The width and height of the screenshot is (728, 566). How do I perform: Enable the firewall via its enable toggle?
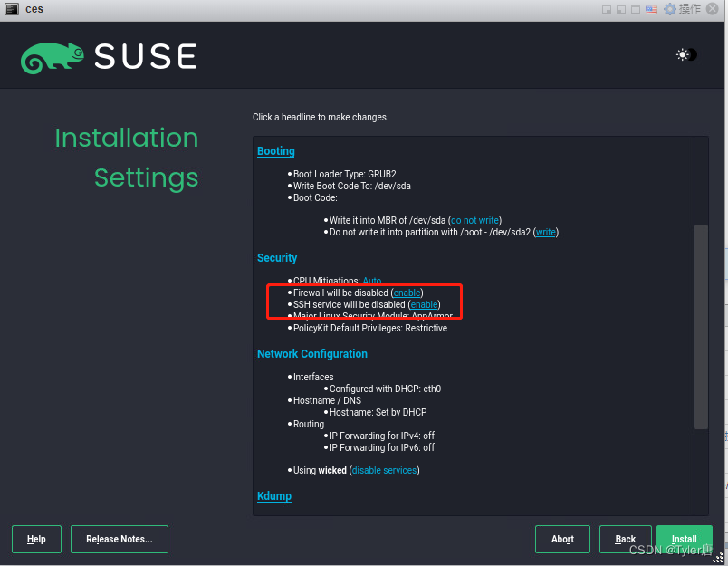point(407,293)
